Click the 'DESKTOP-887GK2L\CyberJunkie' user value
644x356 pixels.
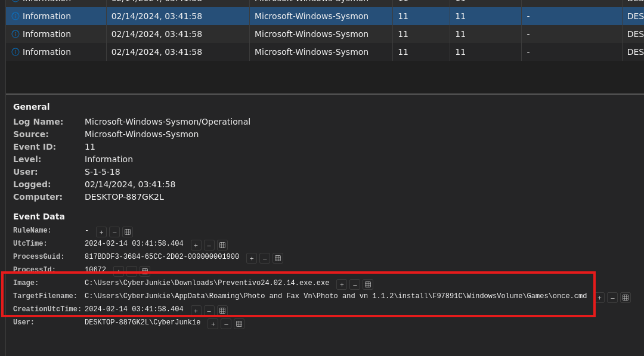tap(143, 323)
